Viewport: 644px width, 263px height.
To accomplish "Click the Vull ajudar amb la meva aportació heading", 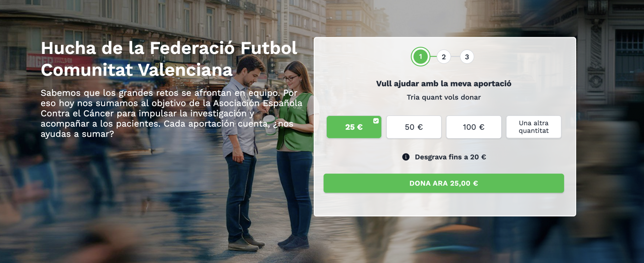I will pyautogui.click(x=444, y=84).
